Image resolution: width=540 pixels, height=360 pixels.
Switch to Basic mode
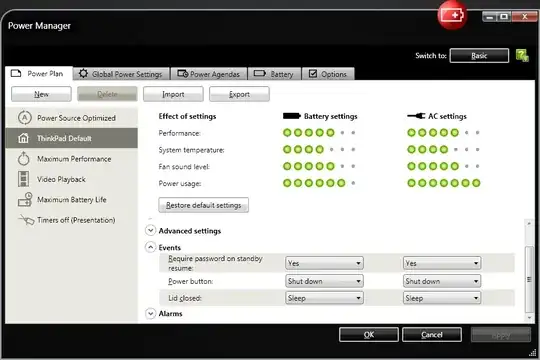[x=479, y=55]
